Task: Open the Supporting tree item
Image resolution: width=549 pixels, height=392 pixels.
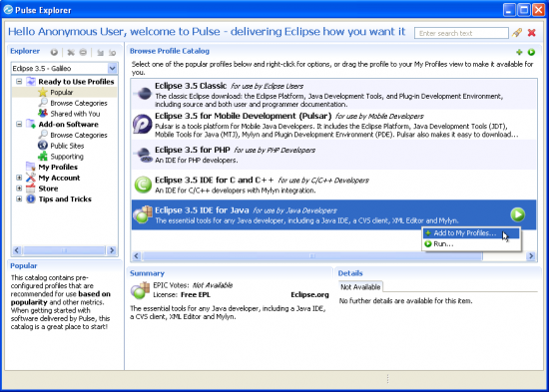Action: click(x=67, y=156)
